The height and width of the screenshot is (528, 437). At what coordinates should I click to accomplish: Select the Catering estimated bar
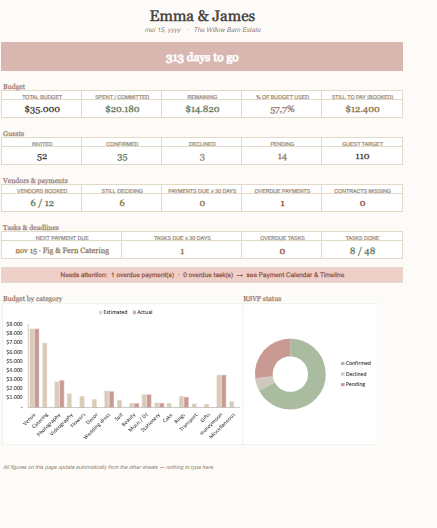coord(45,375)
